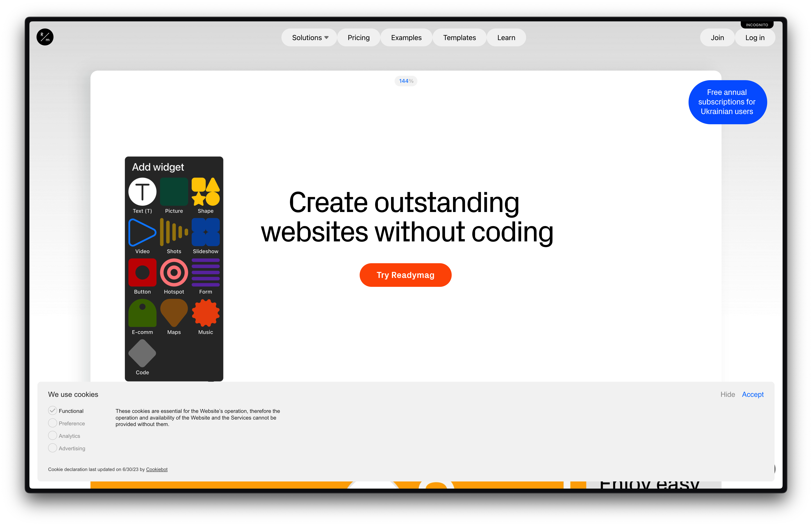Select the Maps widget icon
This screenshot has width=812, height=526.
174,313
